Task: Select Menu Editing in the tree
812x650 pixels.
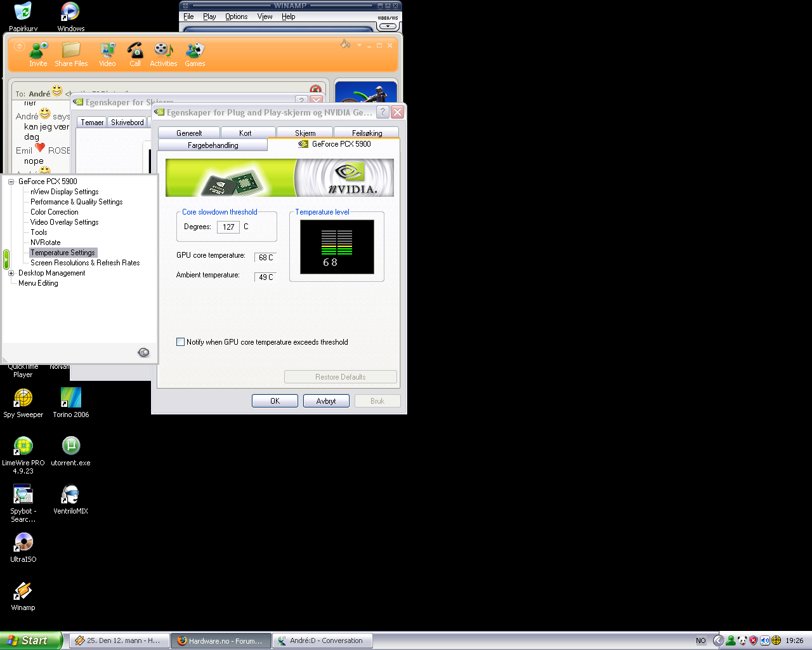Action: [x=38, y=283]
